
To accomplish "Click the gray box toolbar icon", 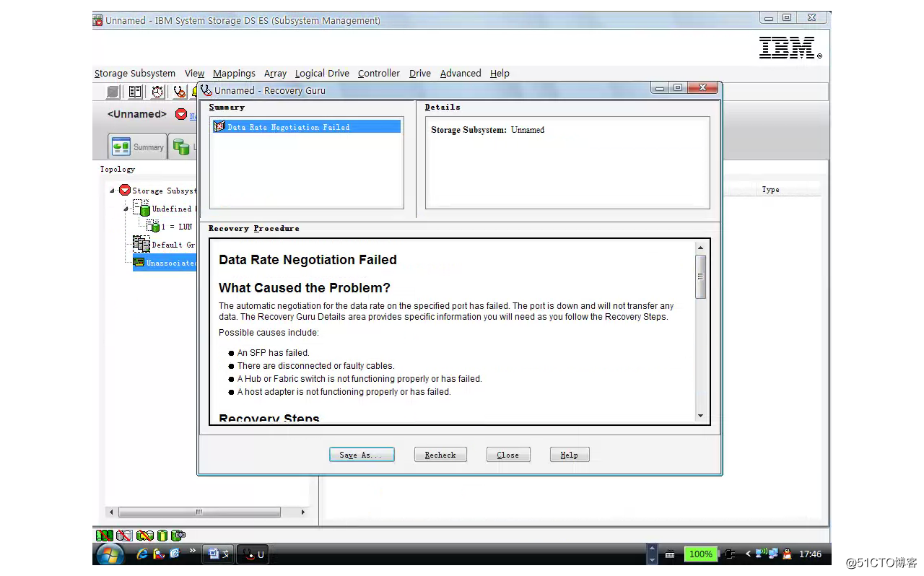I will [113, 92].
